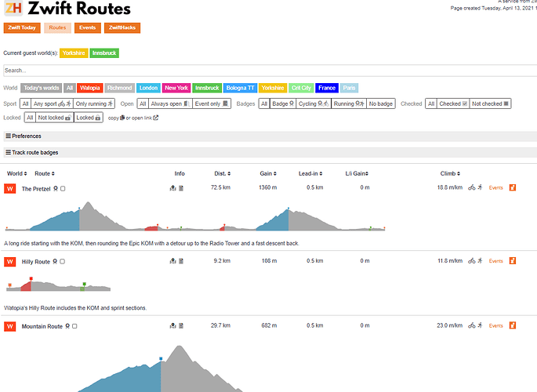Click The Pretzel badge ribbon icon
The width and height of the screenshot is (537, 392).
coord(56,189)
